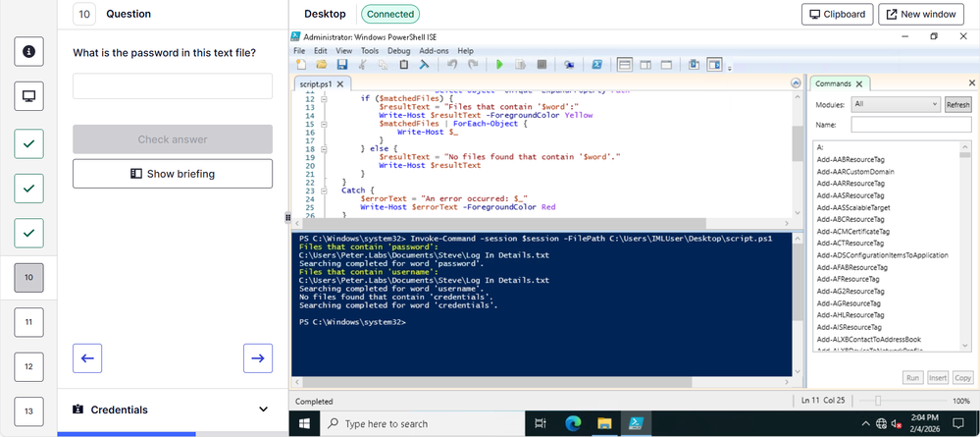
Task: Click the green Run Script icon
Action: [499, 65]
